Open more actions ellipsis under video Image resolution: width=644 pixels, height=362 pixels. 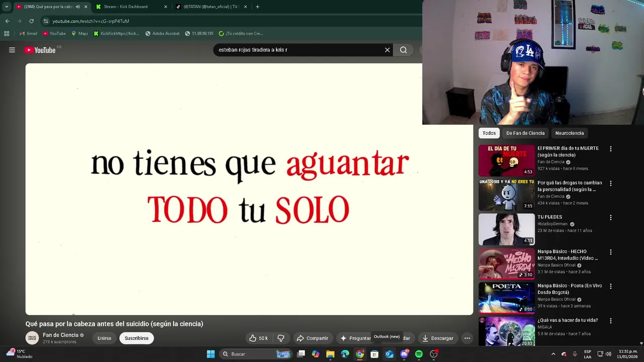(x=467, y=338)
